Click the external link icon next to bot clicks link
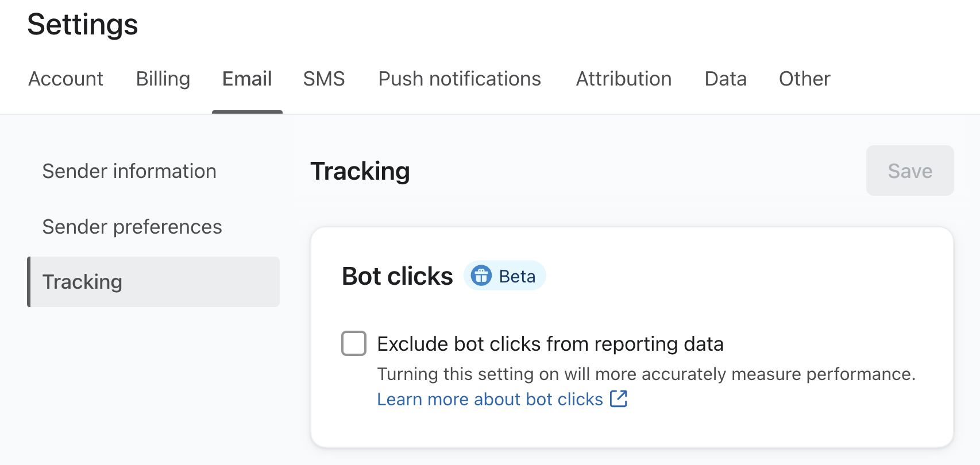Viewport: 980px width, 465px height. click(x=619, y=398)
